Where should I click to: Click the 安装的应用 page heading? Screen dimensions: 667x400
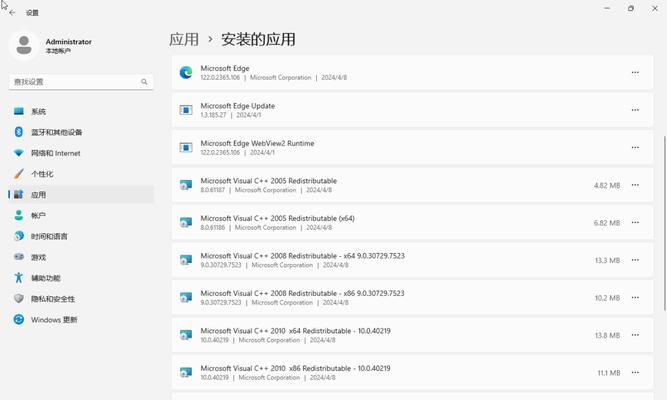(x=258, y=40)
